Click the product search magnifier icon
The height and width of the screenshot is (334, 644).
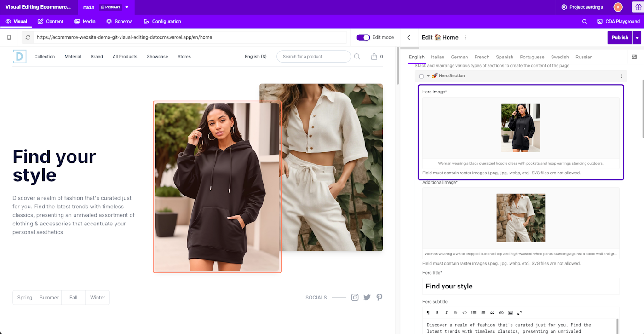pyautogui.click(x=357, y=57)
